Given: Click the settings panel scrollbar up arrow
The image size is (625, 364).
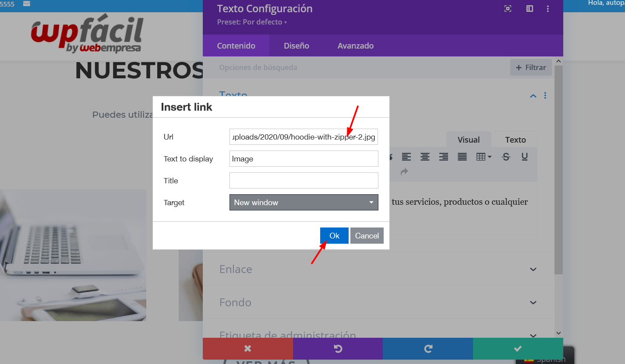Looking at the screenshot, I should [x=558, y=62].
